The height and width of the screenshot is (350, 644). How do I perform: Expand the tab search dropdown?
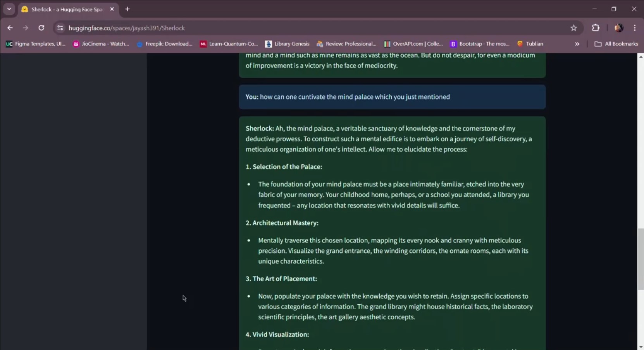pos(9,9)
